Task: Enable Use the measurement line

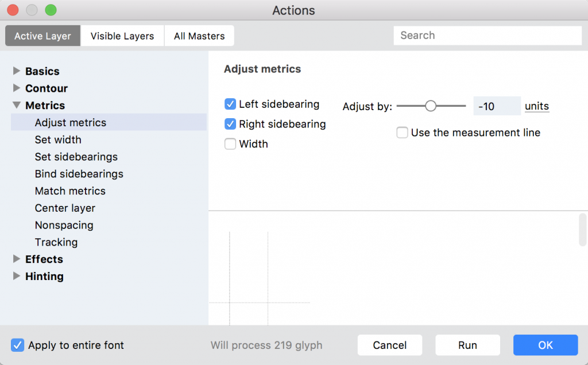Action: pos(403,133)
